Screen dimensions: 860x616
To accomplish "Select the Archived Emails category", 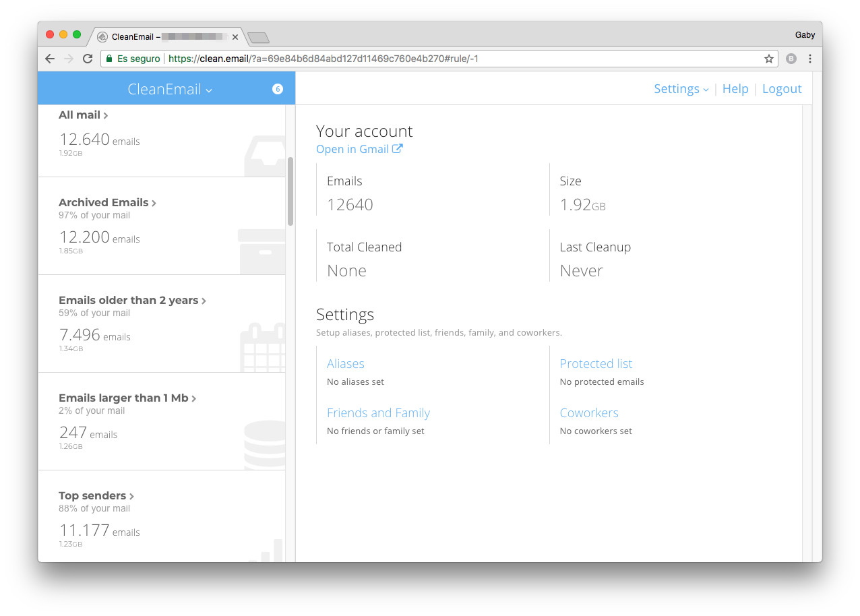I will [107, 202].
